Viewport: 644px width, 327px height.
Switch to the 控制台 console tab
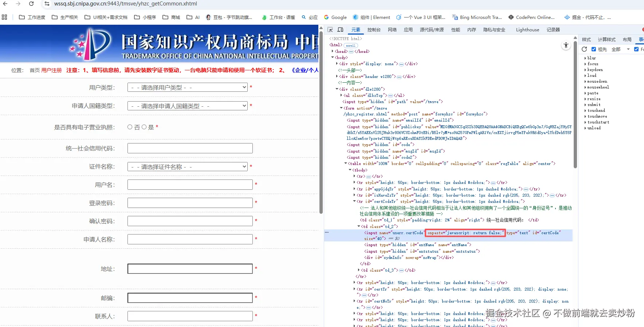point(374,30)
